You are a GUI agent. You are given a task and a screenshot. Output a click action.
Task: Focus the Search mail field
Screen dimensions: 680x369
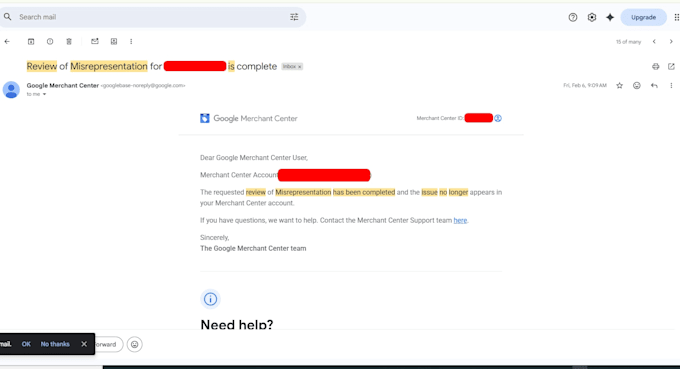[x=152, y=17]
